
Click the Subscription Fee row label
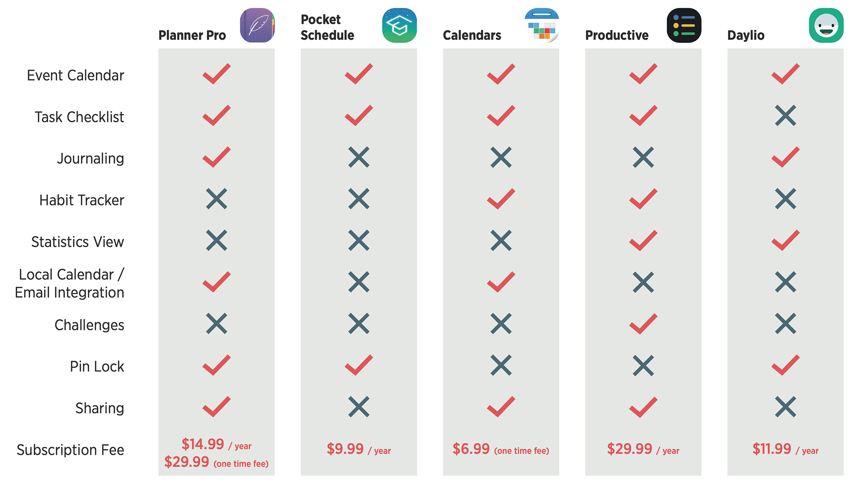pyautogui.click(x=71, y=450)
